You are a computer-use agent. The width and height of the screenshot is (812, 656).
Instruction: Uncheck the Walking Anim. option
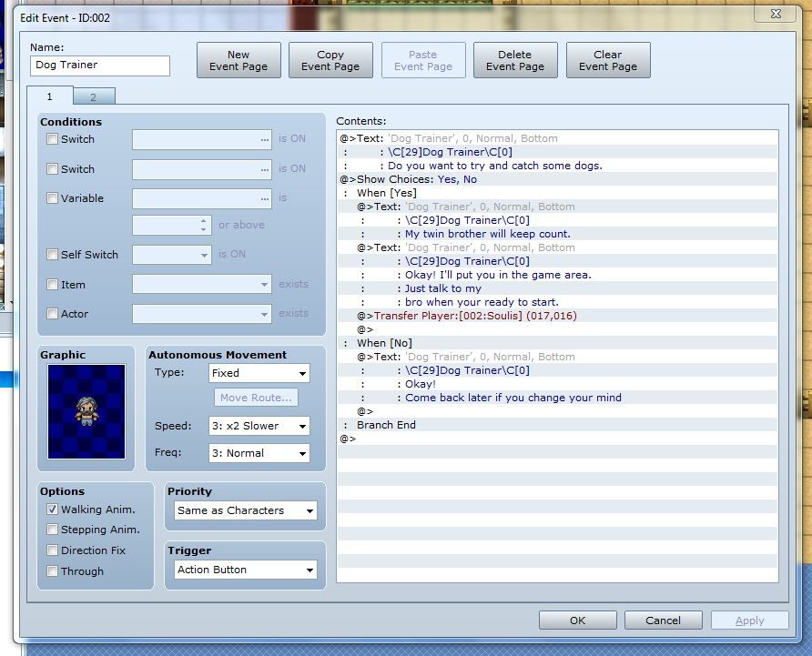click(x=53, y=510)
